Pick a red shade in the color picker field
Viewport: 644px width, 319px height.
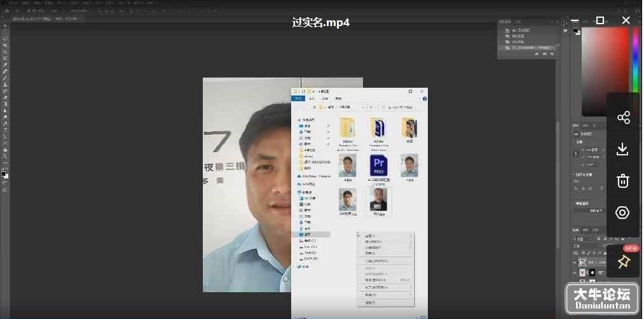click(x=605, y=71)
